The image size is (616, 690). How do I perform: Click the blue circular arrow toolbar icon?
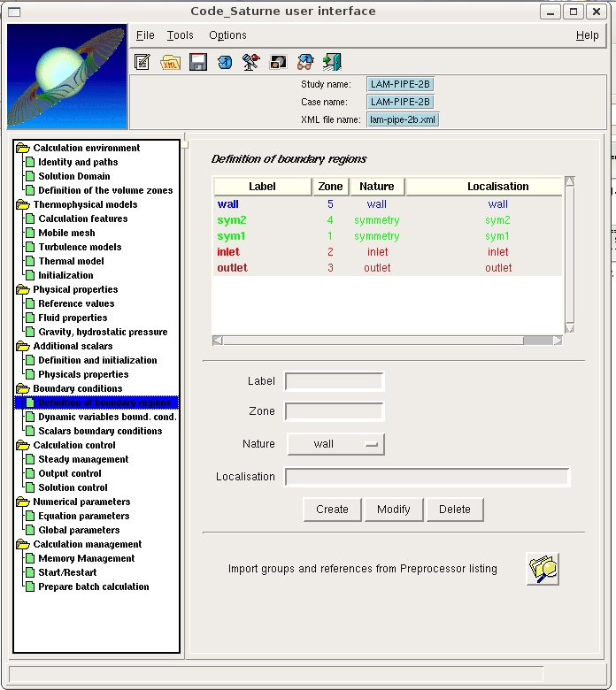point(225,62)
